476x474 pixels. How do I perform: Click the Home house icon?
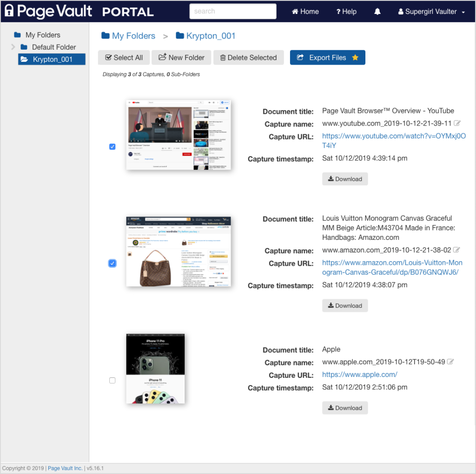pos(295,12)
